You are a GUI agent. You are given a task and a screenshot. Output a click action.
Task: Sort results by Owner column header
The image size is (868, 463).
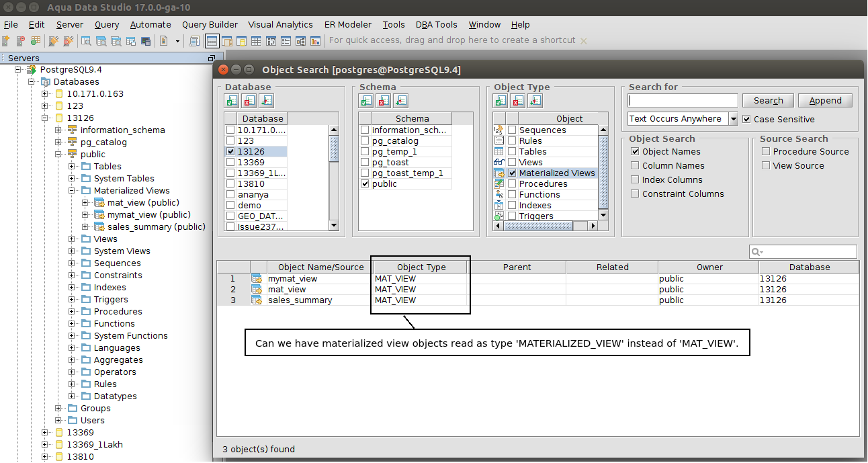709,267
